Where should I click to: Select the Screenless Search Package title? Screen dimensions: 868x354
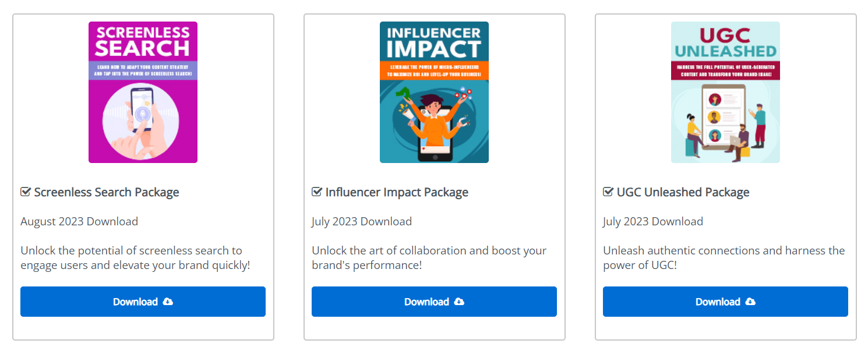point(107,192)
